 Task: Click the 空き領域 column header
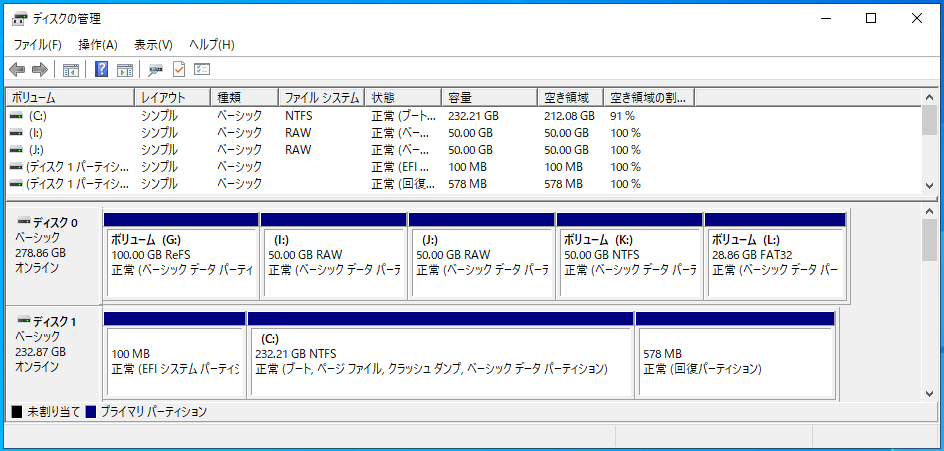click(571, 98)
